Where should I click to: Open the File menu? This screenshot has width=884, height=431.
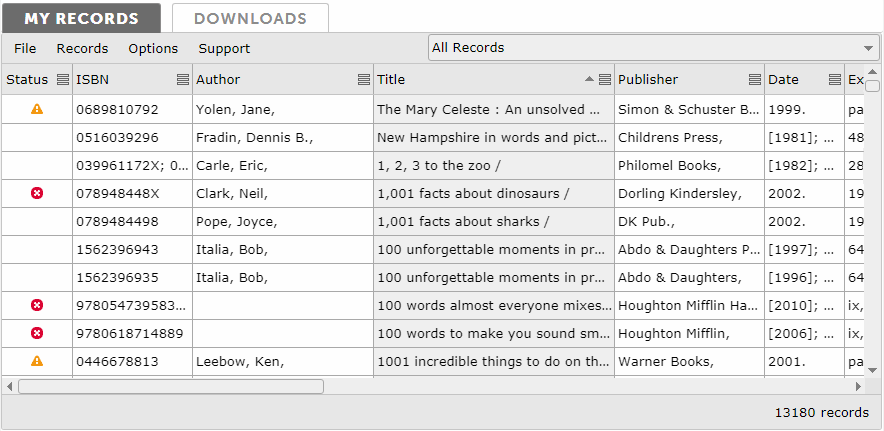[x=25, y=48]
